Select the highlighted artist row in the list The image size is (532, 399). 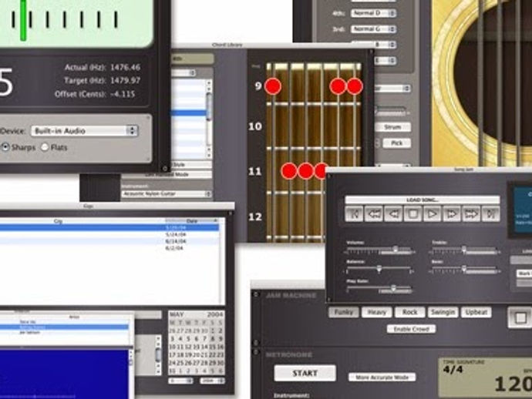point(65,327)
